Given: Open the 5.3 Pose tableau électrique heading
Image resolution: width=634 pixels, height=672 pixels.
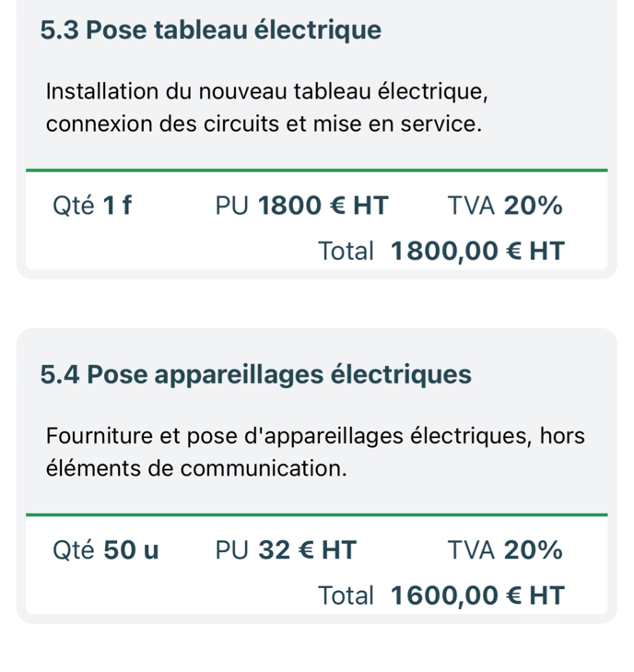Looking at the screenshot, I should [x=210, y=30].
